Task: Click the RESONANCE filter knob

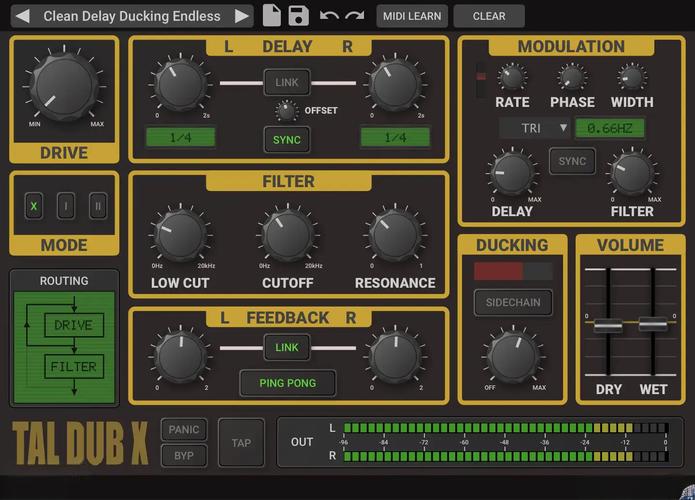Action: pyautogui.click(x=395, y=235)
